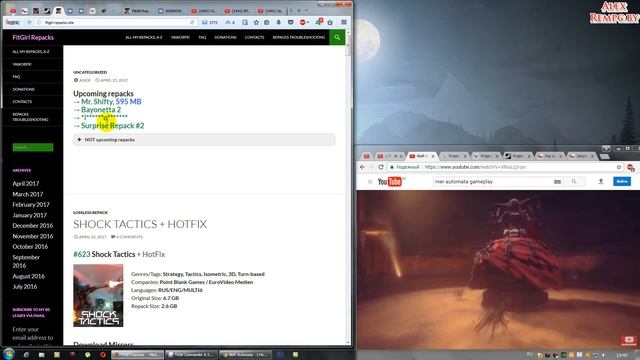Open November 2016 archive link
640x360 pixels.
click(33, 236)
